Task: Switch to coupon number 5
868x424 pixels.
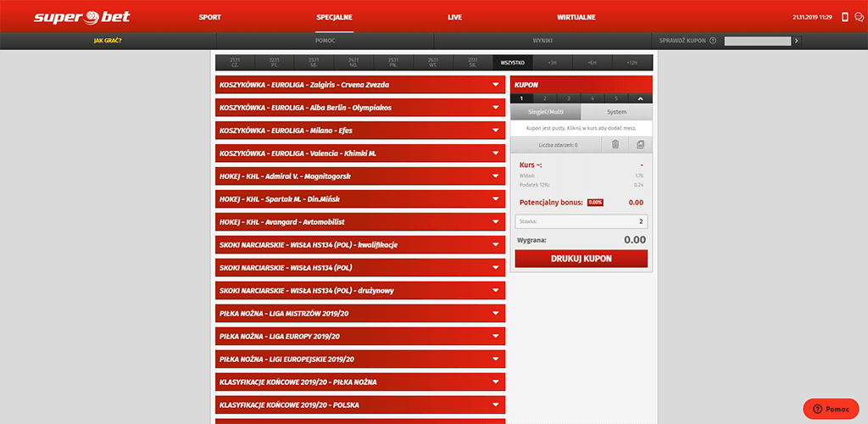Action: [x=617, y=98]
